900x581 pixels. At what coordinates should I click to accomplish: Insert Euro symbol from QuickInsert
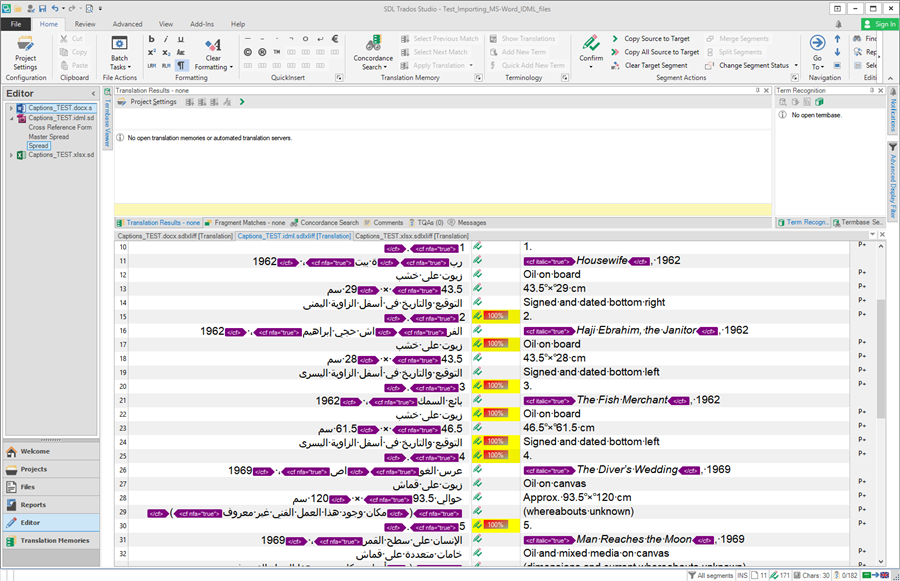pyautogui.click(x=335, y=39)
